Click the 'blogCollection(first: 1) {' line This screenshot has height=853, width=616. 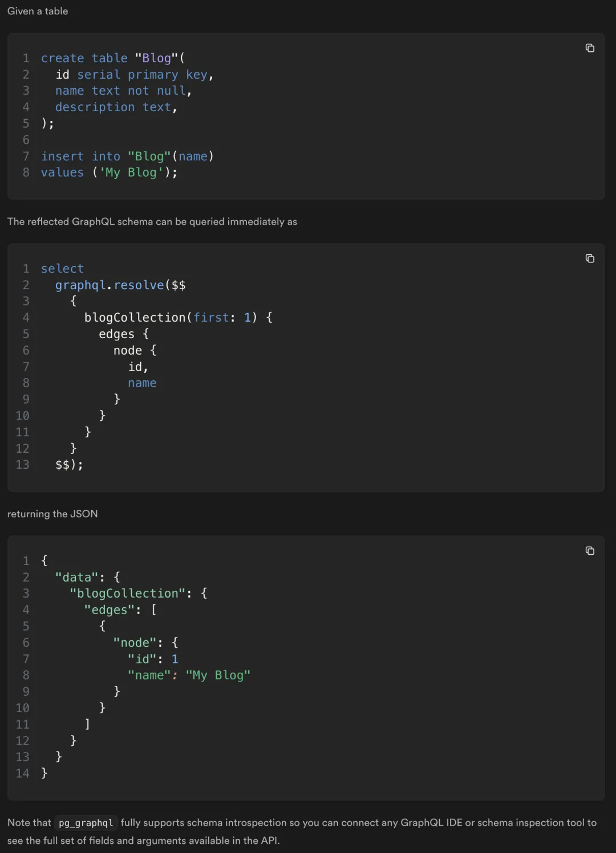click(x=179, y=318)
